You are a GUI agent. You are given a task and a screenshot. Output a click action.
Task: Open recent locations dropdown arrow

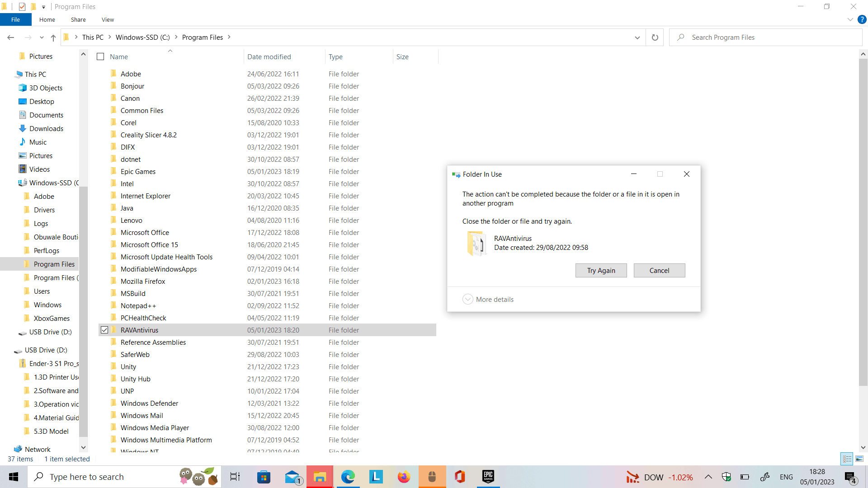tap(42, 38)
